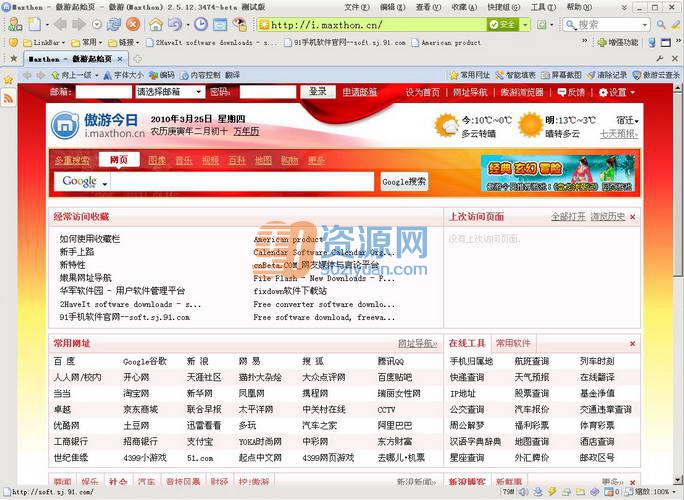Click the 屏幕截图 screenshot tool
Viewport: 684px width, 500px height.
[x=561, y=75]
